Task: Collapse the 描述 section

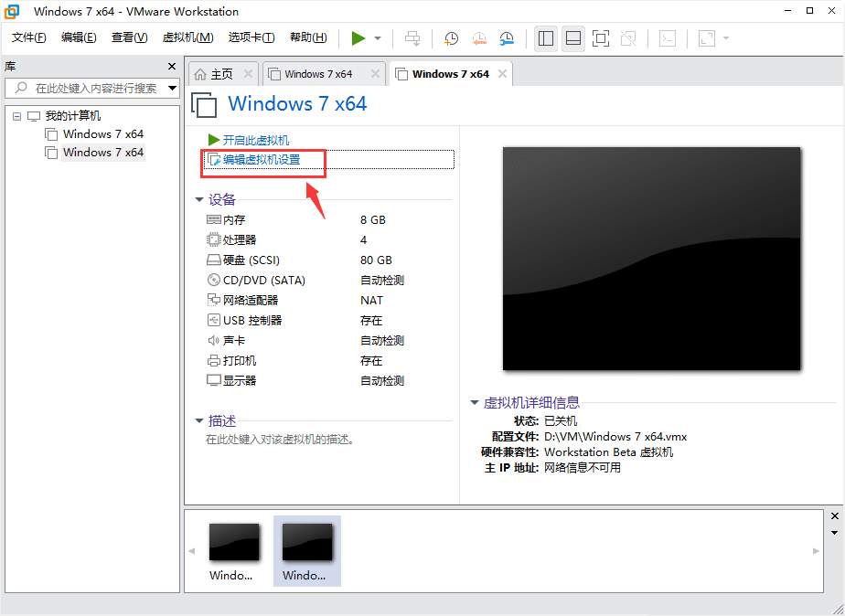Action: tap(199, 420)
